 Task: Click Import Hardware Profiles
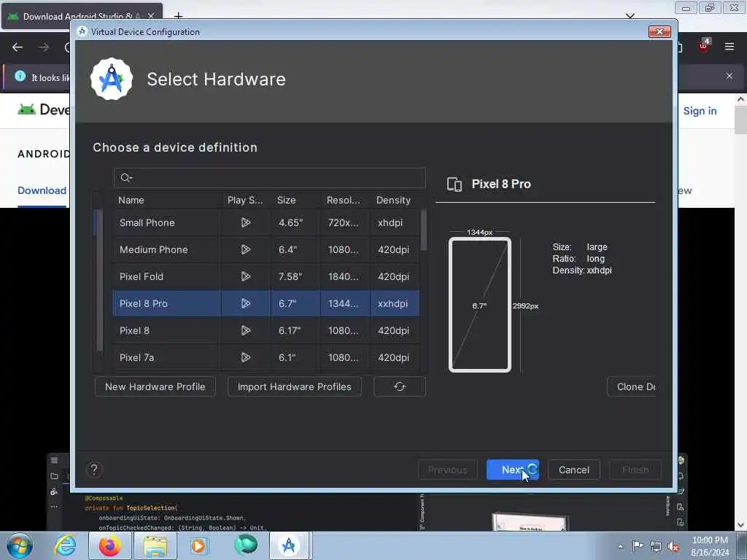click(295, 386)
